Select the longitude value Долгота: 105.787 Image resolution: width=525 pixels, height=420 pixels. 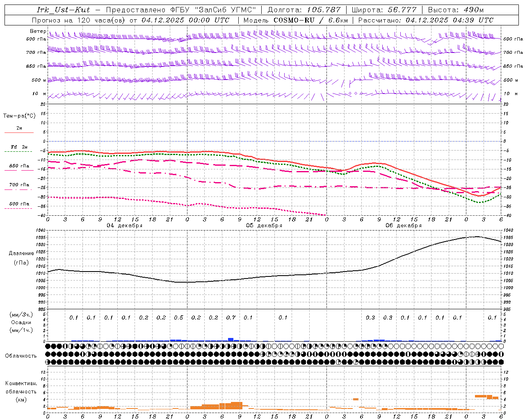(x=304, y=10)
